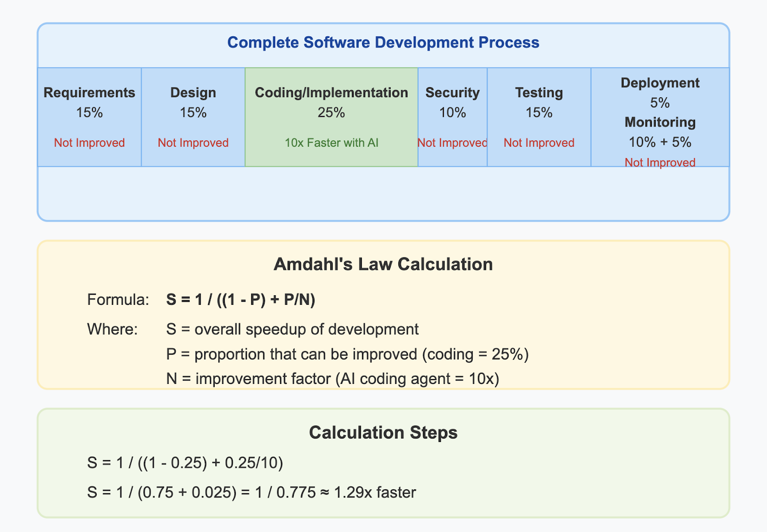Screen dimensions: 767x532
Task: Click the Where: label
Action: [x=112, y=329]
